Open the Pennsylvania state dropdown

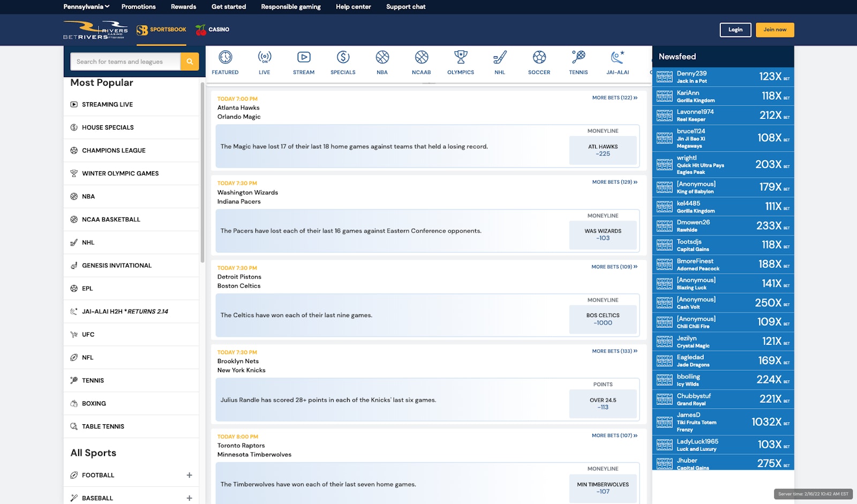click(x=86, y=7)
